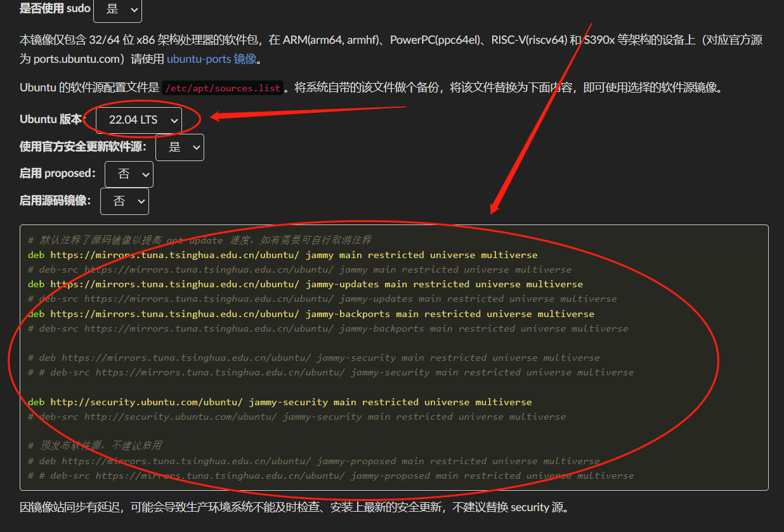784x532 pixels.
Task: Click the commented deb-src jammy-updates line
Action: click(322, 299)
